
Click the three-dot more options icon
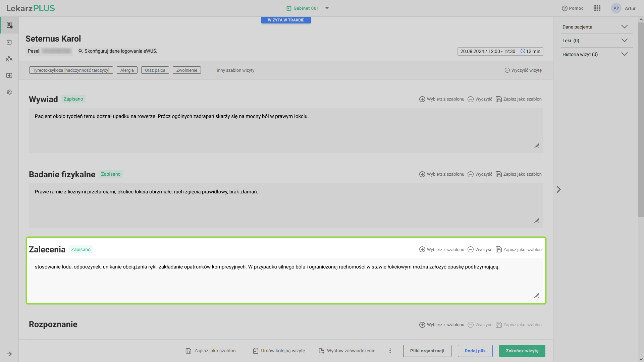coord(390,351)
